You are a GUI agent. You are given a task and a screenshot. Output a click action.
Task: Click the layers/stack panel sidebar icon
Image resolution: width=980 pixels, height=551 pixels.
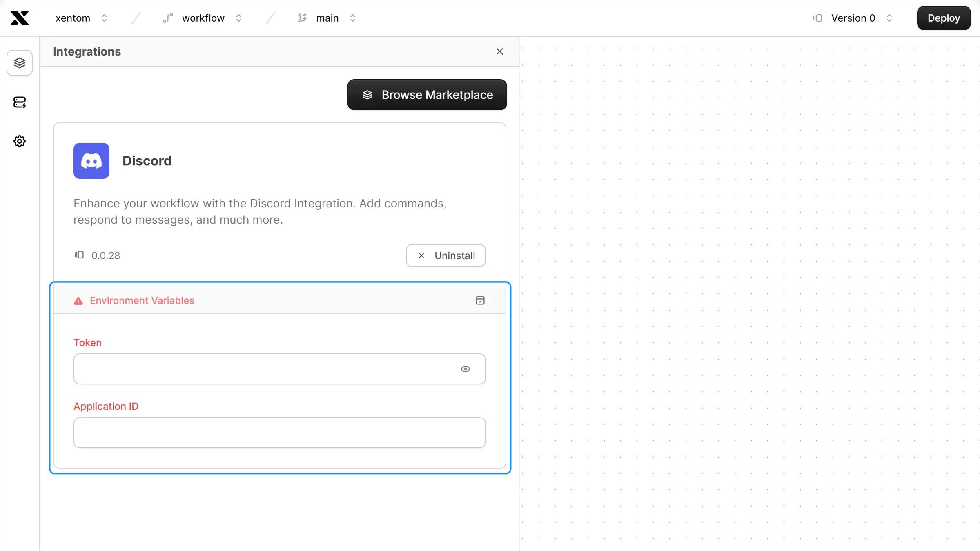coord(19,63)
